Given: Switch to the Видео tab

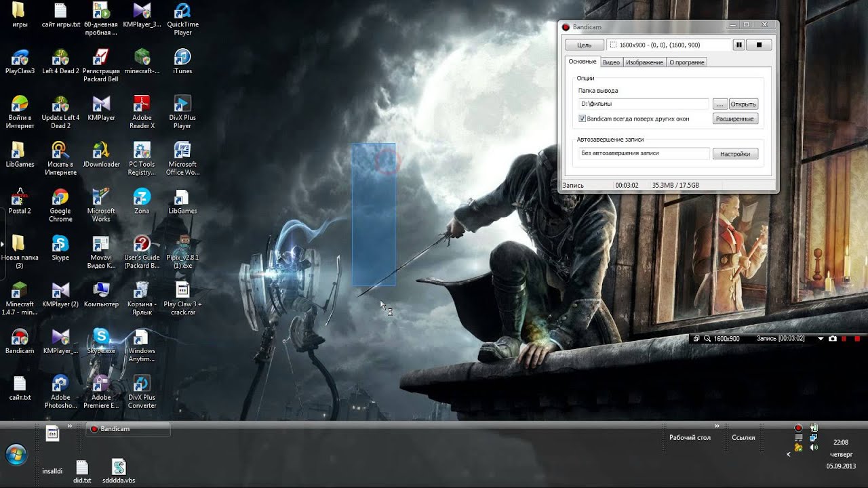Looking at the screenshot, I should coord(611,62).
